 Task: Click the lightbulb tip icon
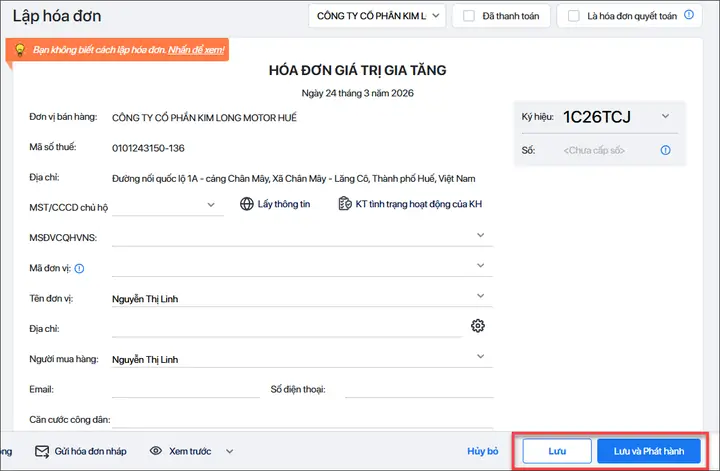pyautogui.click(x=20, y=50)
